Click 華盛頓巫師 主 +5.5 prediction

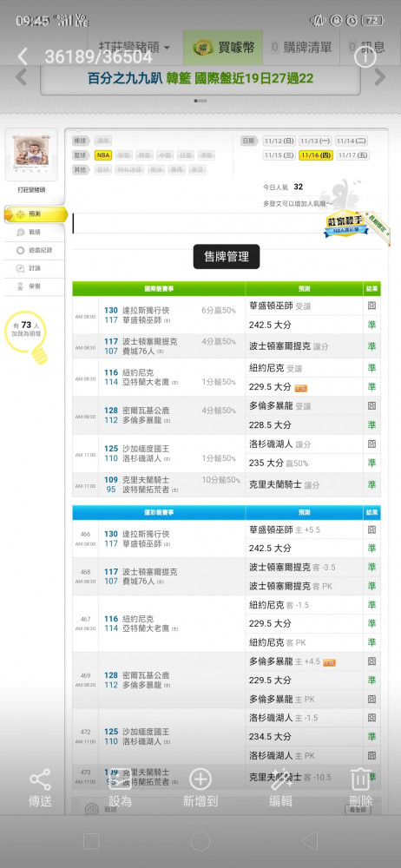[285, 529]
